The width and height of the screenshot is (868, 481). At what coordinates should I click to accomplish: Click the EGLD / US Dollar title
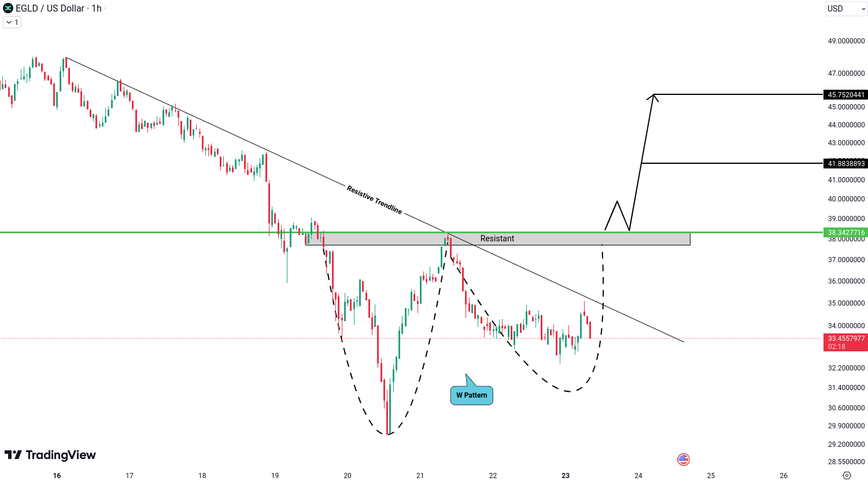click(x=50, y=8)
